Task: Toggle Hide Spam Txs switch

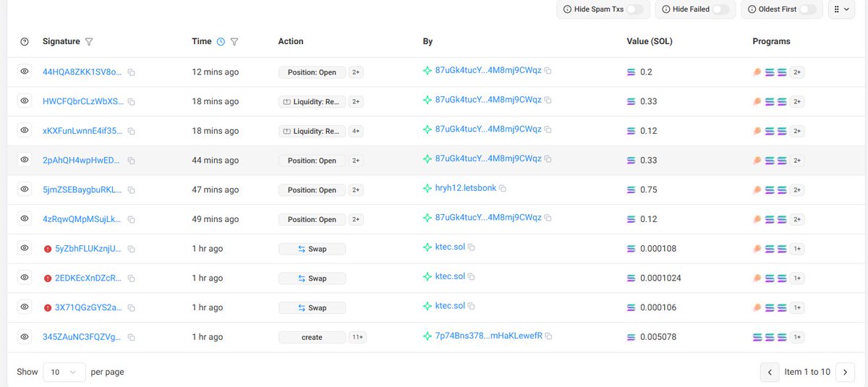Action: 634,9
